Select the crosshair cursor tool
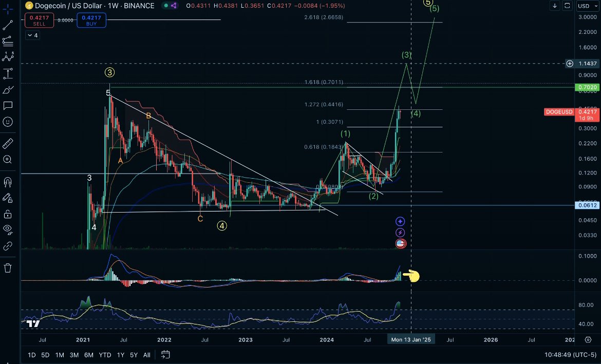The width and height of the screenshot is (601, 364). [x=8, y=8]
